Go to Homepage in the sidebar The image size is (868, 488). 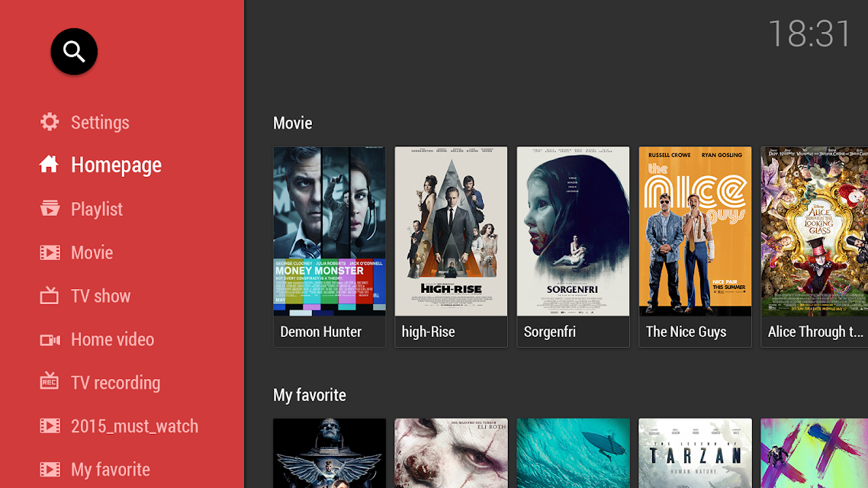tap(116, 165)
